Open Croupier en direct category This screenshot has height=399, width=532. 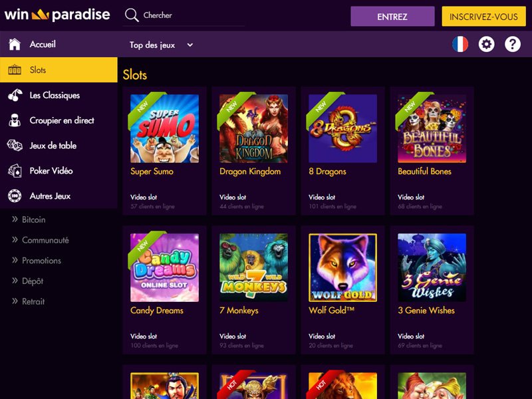(x=59, y=120)
